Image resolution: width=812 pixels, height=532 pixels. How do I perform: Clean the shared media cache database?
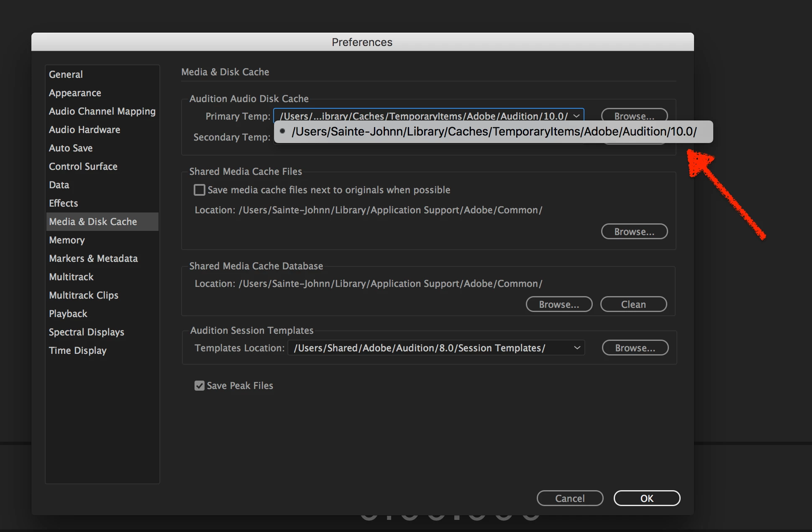click(633, 304)
